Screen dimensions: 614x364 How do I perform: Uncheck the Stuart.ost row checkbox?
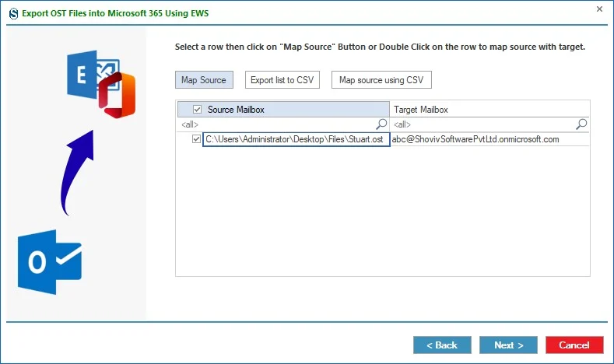197,139
